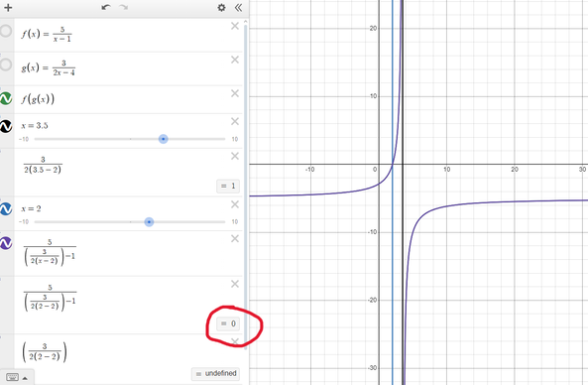
Task: Hide the green f(g(x)) graph
Action: tap(6, 98)
